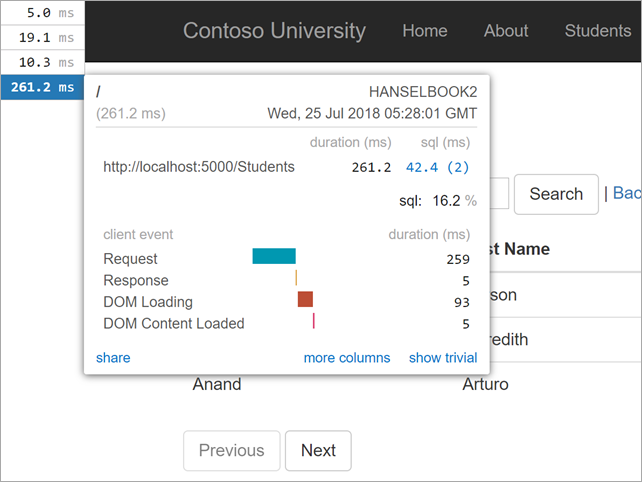642x482 pixels.
Task: Click the Previous pagination button
Action: (232, 450)
